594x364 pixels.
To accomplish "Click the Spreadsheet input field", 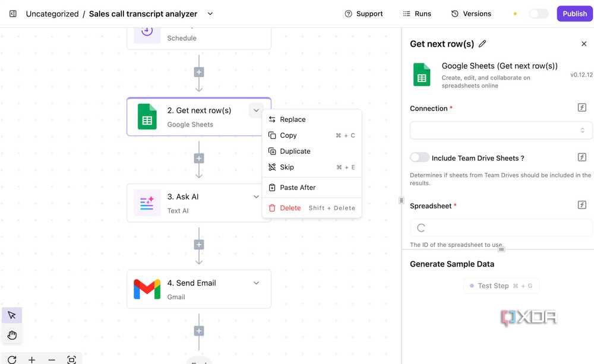I will click(501, 227).
